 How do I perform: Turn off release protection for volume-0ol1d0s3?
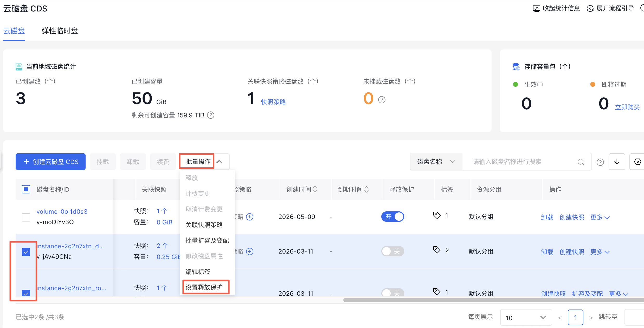(392, 217)
